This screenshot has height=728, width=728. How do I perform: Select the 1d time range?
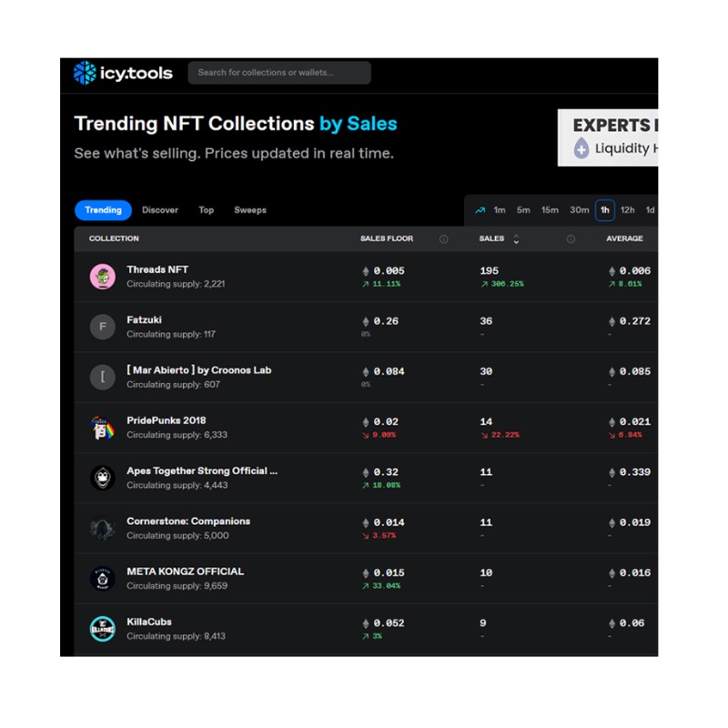point(650,210)
